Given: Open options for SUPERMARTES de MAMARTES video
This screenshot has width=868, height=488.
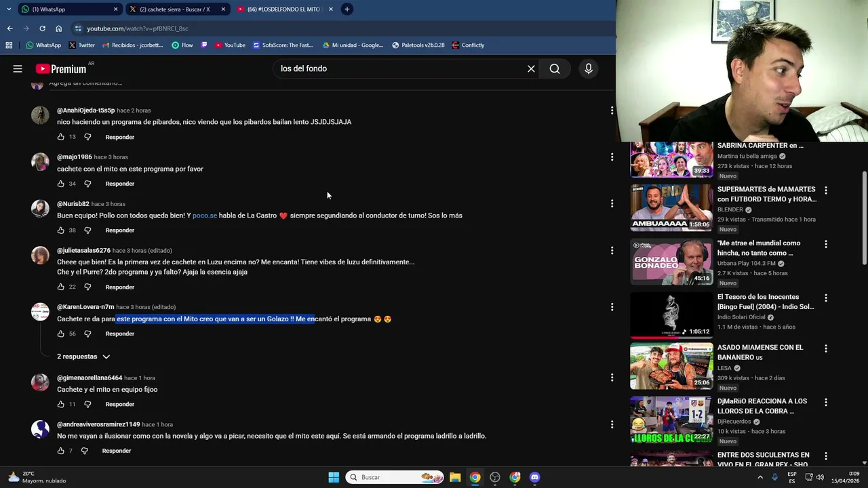Looking at the screenshot, I should (826, 190).
